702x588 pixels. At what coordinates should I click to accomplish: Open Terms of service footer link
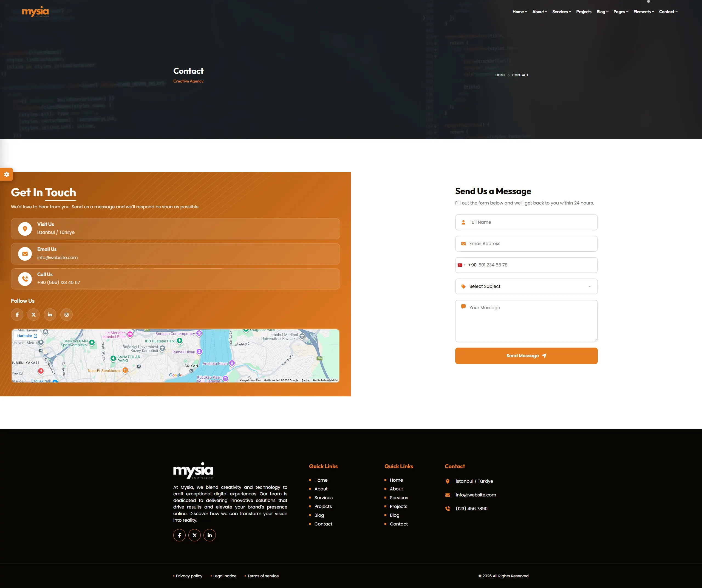263,576
